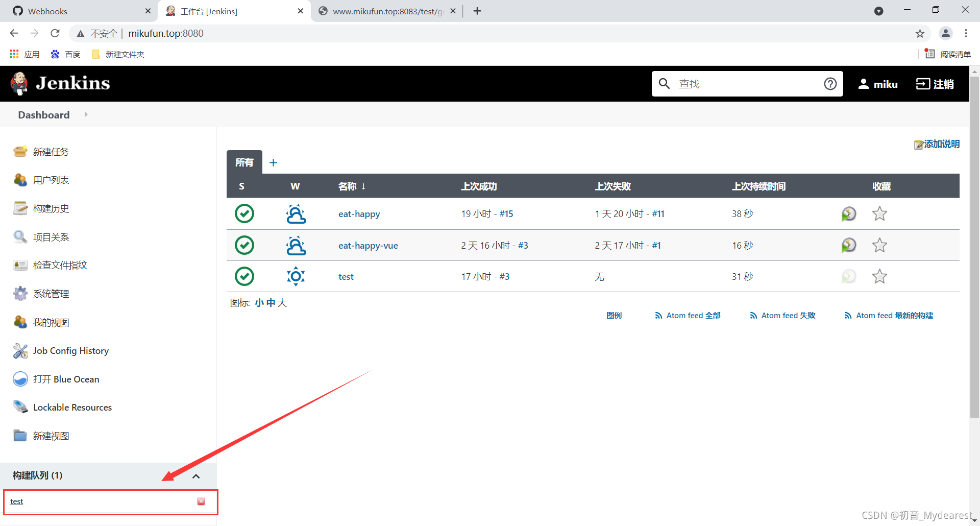980x526 pixels.
Task: Open queued test build link
Action: (16, 501)
